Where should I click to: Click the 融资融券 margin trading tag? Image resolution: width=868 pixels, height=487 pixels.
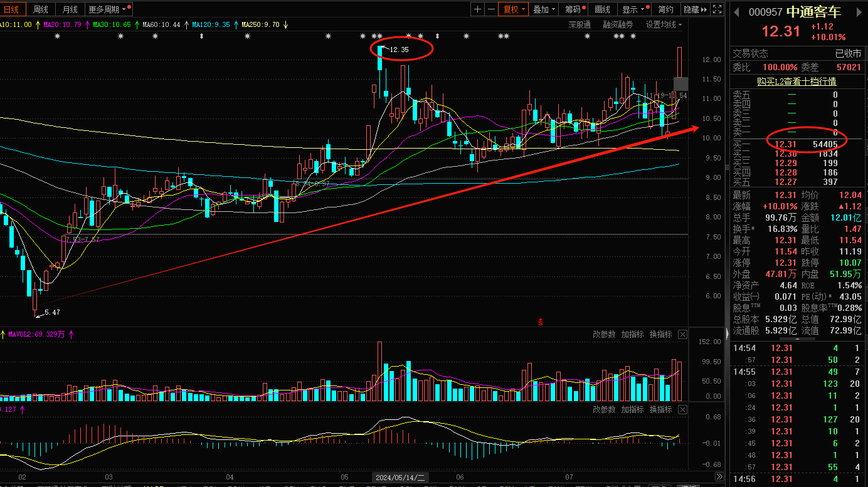(618, 25)
